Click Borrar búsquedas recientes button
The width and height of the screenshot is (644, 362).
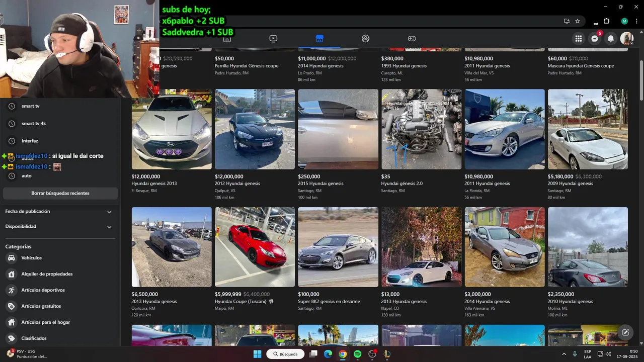(x=60, y=193)
